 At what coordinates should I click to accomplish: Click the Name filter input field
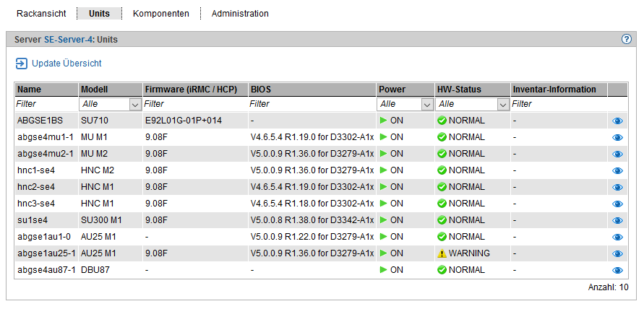click(46, 104)
